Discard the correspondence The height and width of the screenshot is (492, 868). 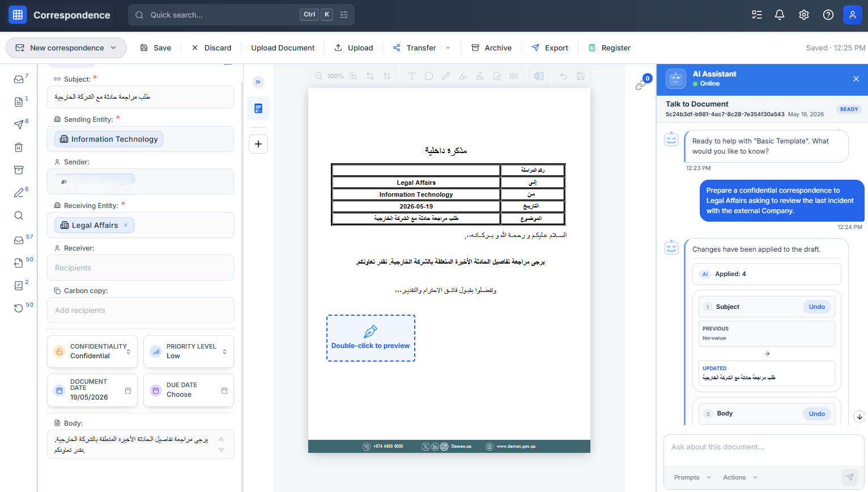point(211,48)
